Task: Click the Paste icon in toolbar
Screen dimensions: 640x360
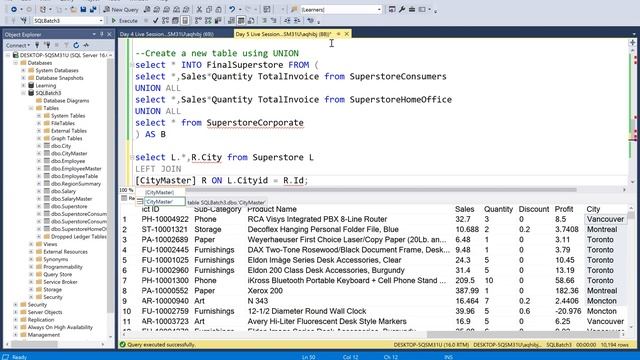Action: pyautogui.click(x=218, y=9)
